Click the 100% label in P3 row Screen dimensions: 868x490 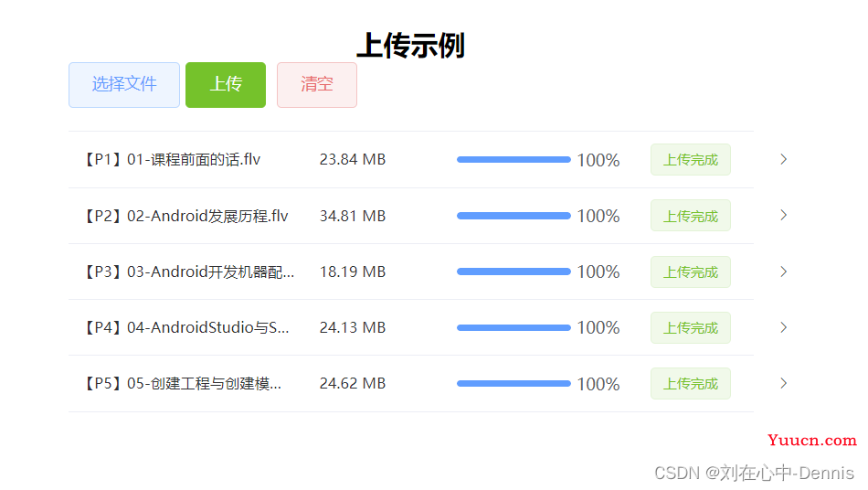pos(598,272)
